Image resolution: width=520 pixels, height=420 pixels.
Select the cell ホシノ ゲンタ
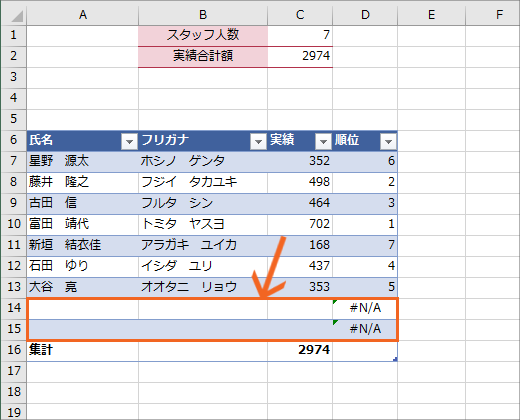pos(203,161)
